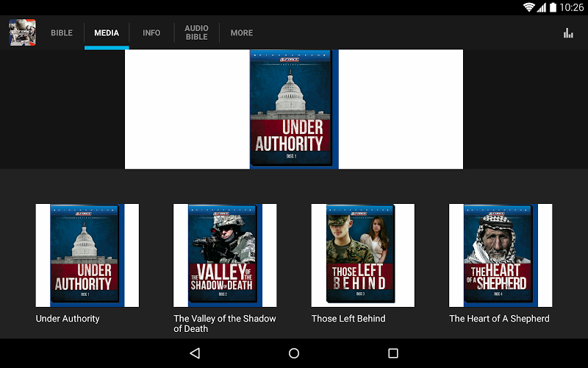Open the More tab

click(x=242, y=33)
